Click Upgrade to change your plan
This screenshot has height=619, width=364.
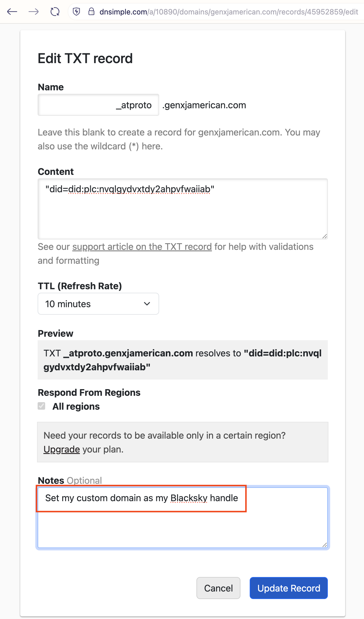click(61, 449)
